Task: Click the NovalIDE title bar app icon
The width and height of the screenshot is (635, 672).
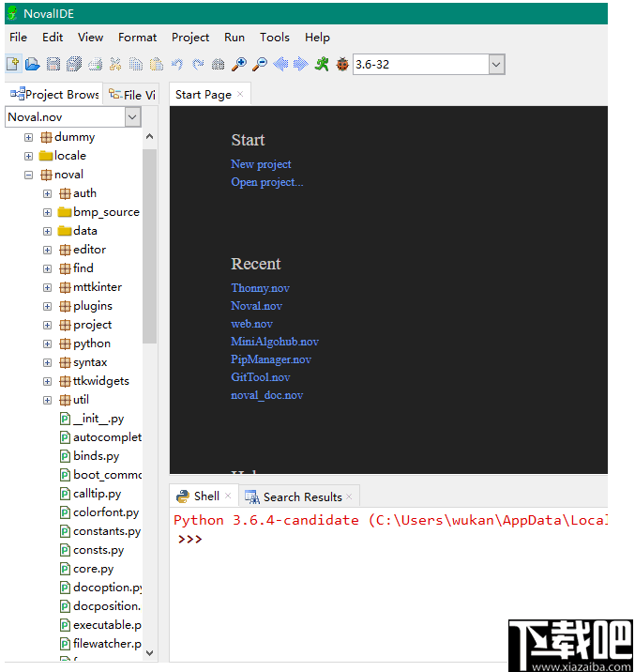Action: pyautogui.click(x=12, y=13)
